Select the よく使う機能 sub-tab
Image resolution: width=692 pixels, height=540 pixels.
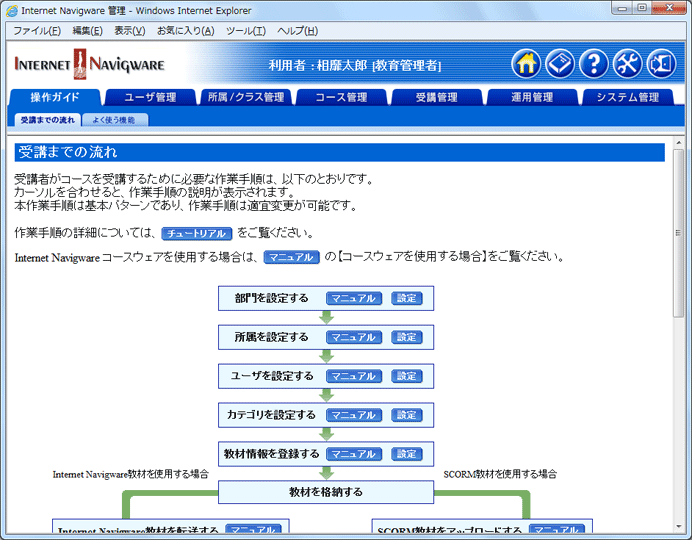point(114,120)
